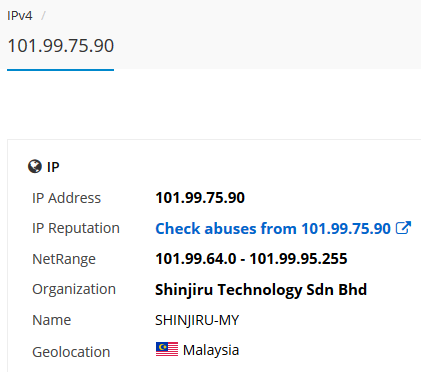The image size is (421, 372).
Task: Click the Organization label
Action: point(74,289)
